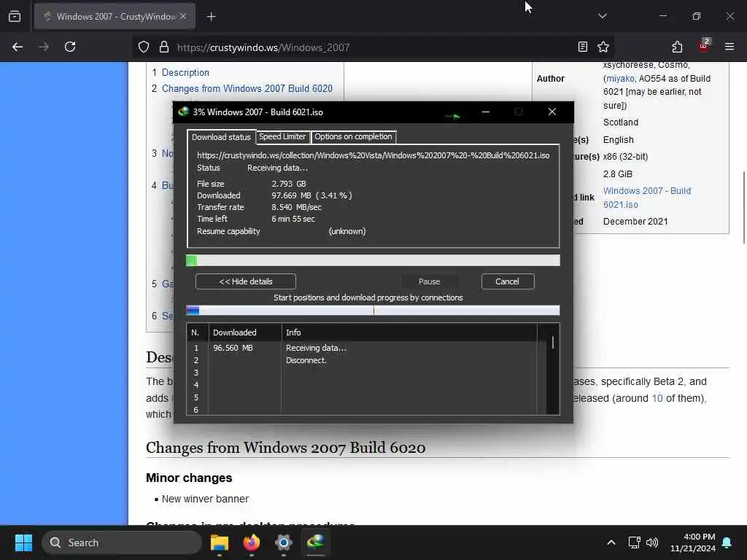
Task: Click the Info column header
Action: 409,332
